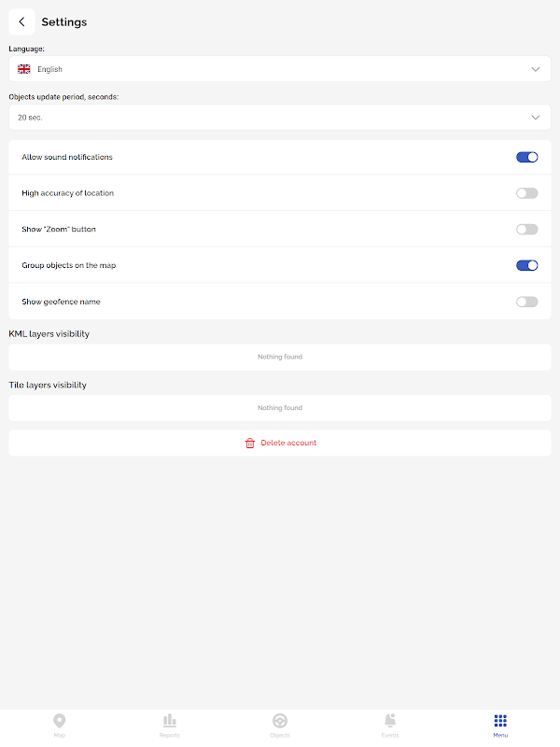The image size is (560, 747).
Task: Click the red trash bin icon
Action: (249, 443)
